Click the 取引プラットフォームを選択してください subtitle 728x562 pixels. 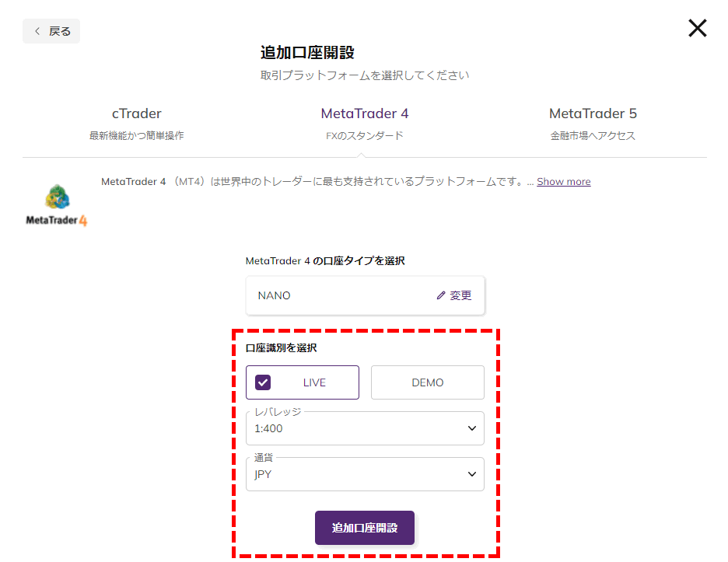tap(365, 75)
